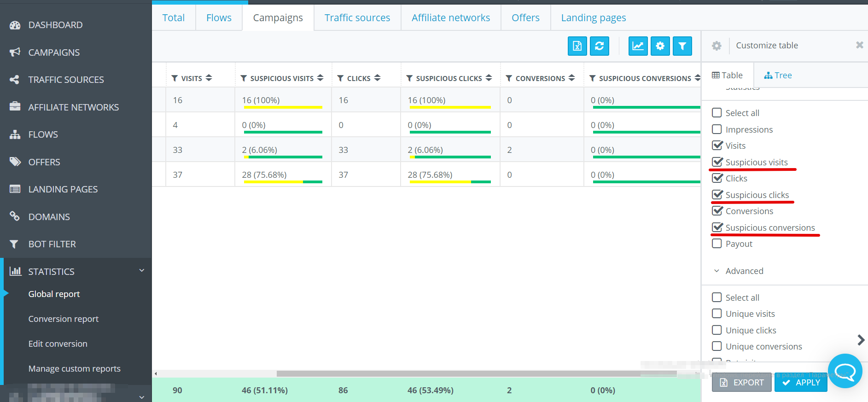Click the Visits column filter icon
This screenshot has height=402, width=868.
click(x=175, y=78)
